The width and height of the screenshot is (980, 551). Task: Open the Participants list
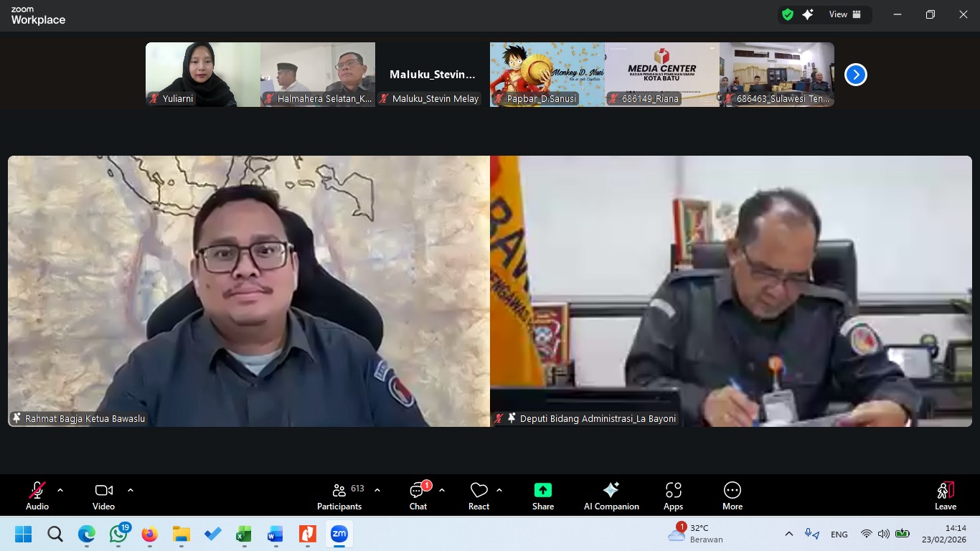(339, 496)
